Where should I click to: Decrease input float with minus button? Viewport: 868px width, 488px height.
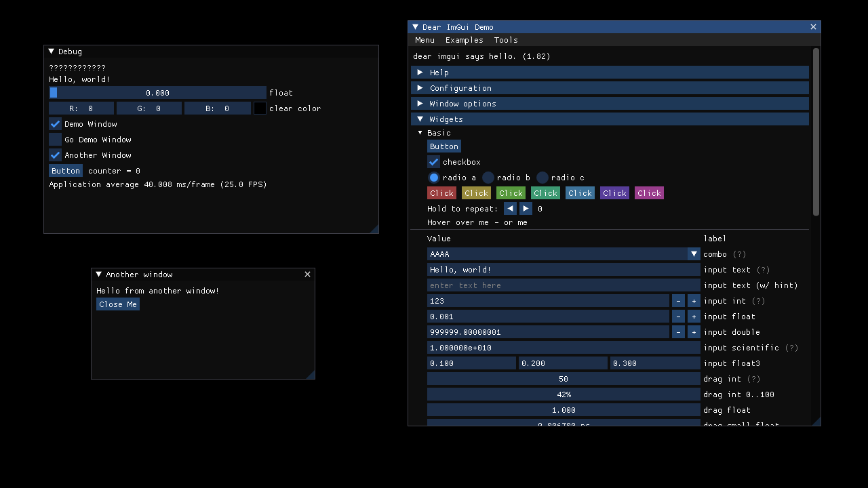678,317
